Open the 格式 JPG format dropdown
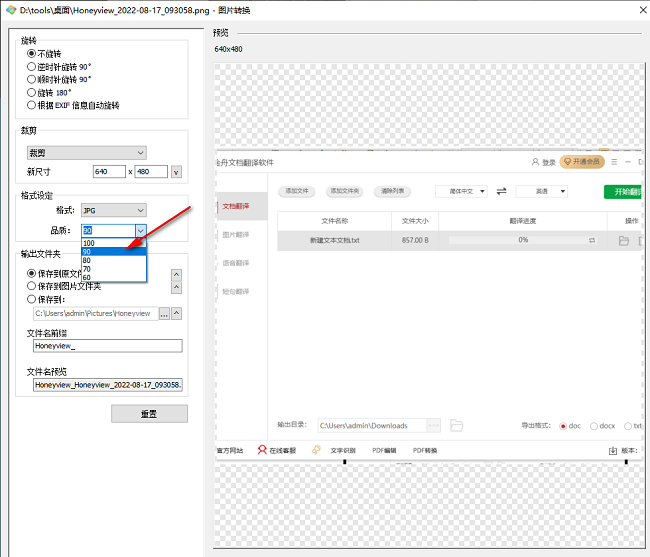 click(x=114, y=211)
